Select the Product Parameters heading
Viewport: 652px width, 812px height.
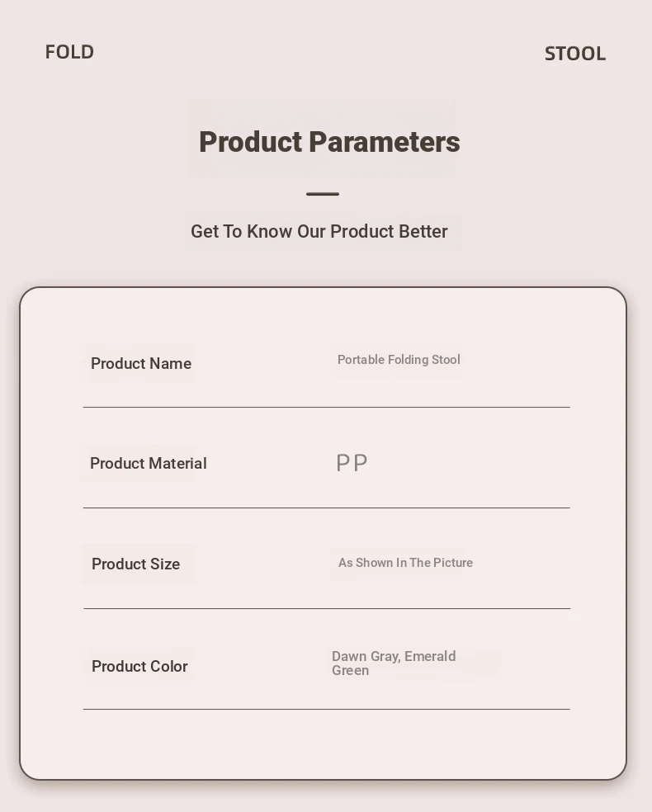[329, 142]
